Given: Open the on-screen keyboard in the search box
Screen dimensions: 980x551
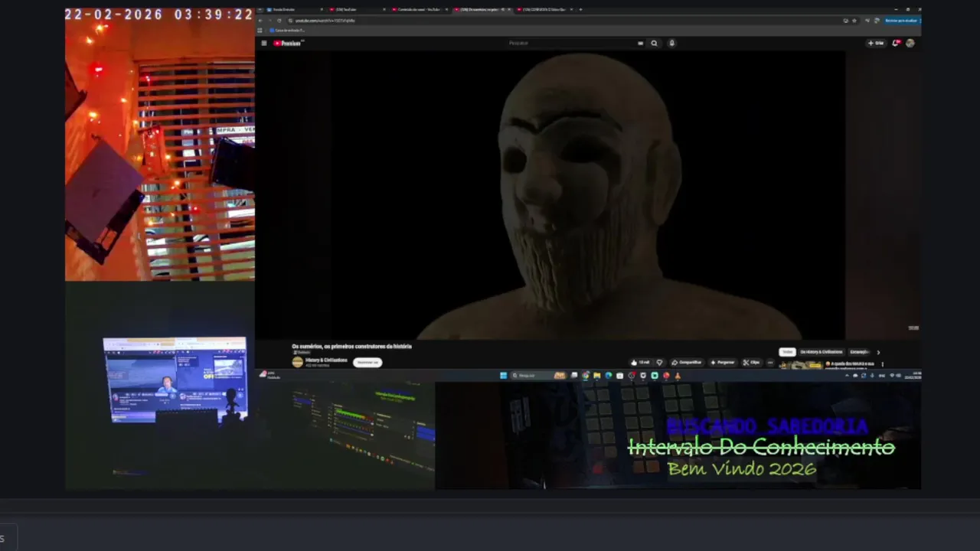Looking at the screenshot, I should 640,43.
